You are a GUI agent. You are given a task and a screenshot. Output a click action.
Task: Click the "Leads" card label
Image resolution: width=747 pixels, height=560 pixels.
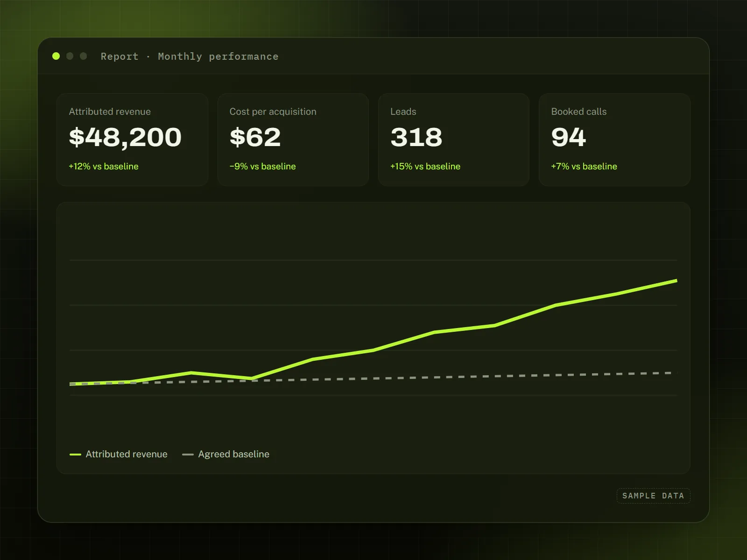[403, 112]
